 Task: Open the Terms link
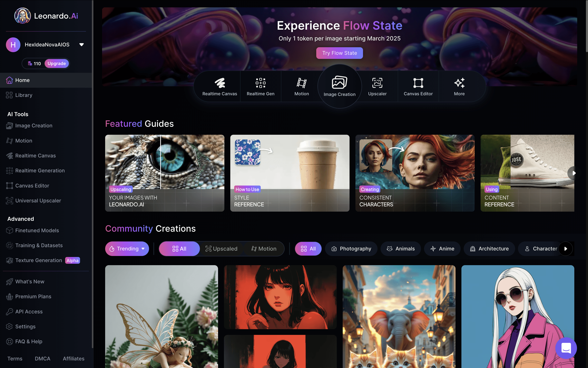[x=15, y=359]
